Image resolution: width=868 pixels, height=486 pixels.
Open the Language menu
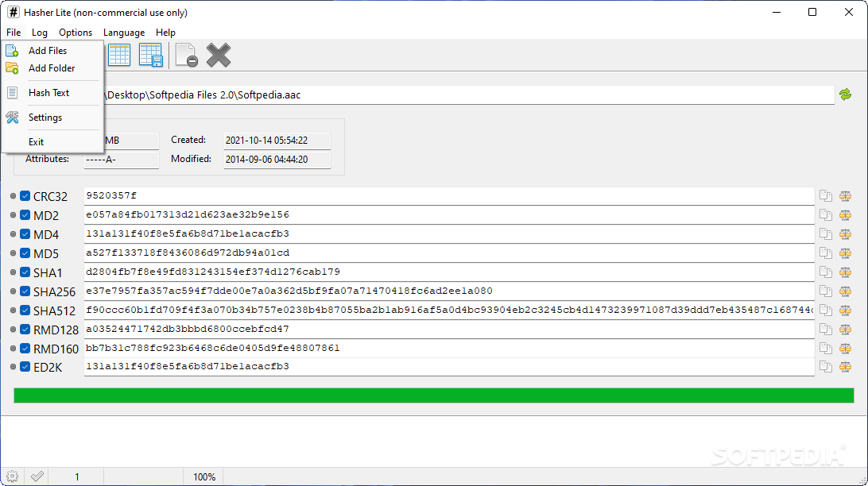coord(124,33)
